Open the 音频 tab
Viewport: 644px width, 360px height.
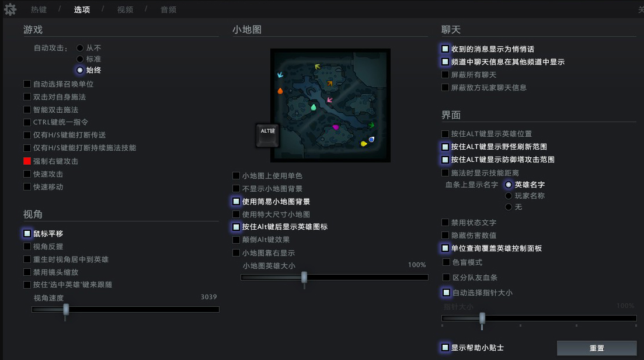point(168,9)
